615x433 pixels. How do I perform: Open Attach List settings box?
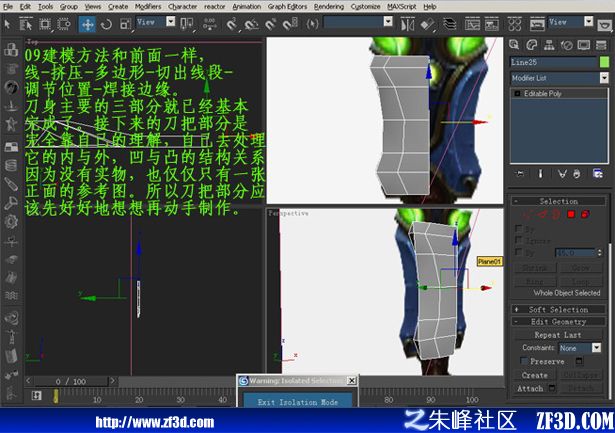point(552,388)
